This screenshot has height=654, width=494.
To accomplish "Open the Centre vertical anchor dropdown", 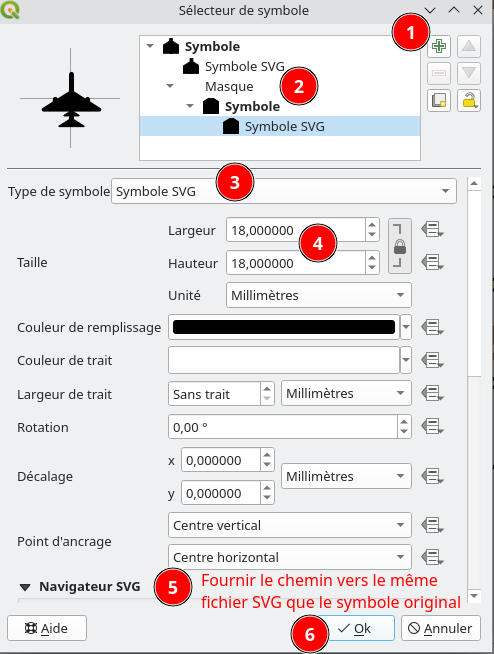I will tap(290, 525).
